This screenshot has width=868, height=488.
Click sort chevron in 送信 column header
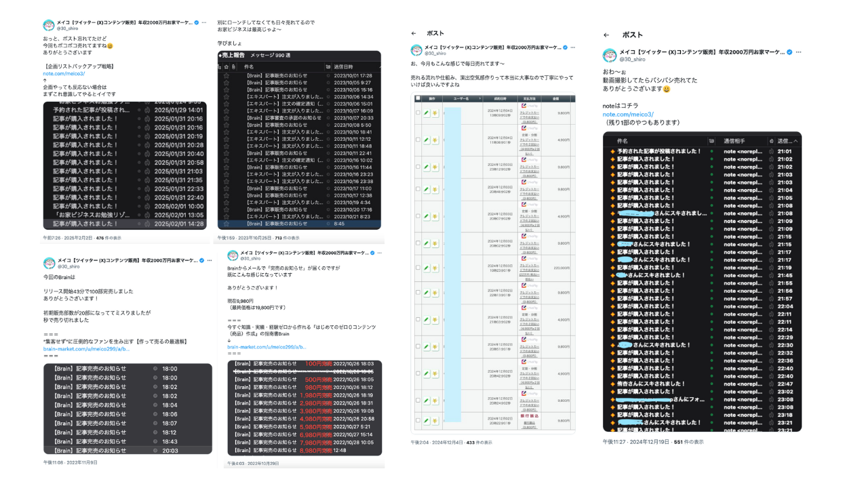point(796,140)
